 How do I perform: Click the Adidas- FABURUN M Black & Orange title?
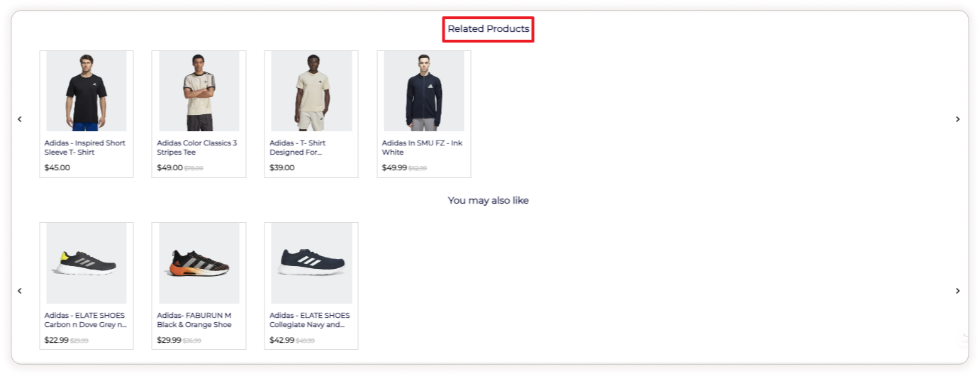(x=194, y=320)
